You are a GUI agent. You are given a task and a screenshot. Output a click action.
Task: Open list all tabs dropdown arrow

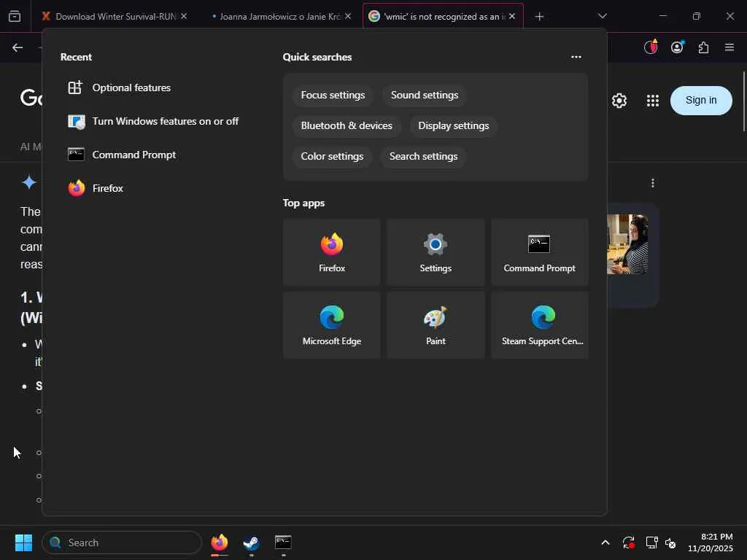[x=602, y=16]
